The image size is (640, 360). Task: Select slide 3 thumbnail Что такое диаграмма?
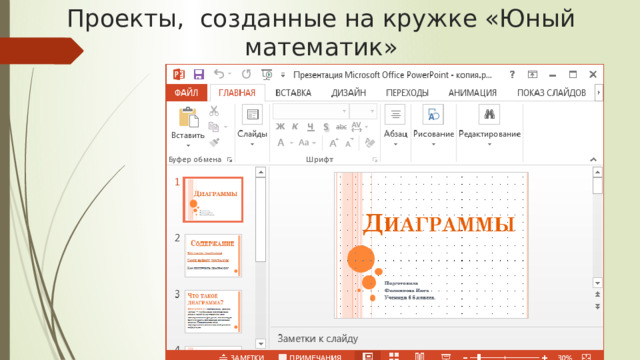click(213, 311)
